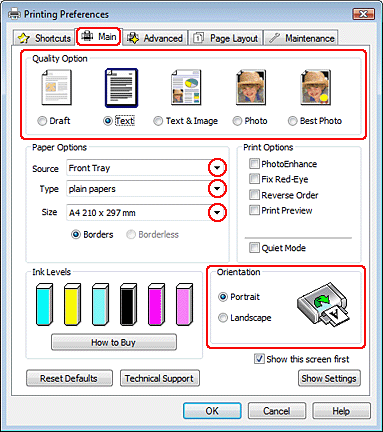Viewport: 383px width, 432px height.
Task: Click the magenta ink cartridge level
Action: (x=156, y=304)
